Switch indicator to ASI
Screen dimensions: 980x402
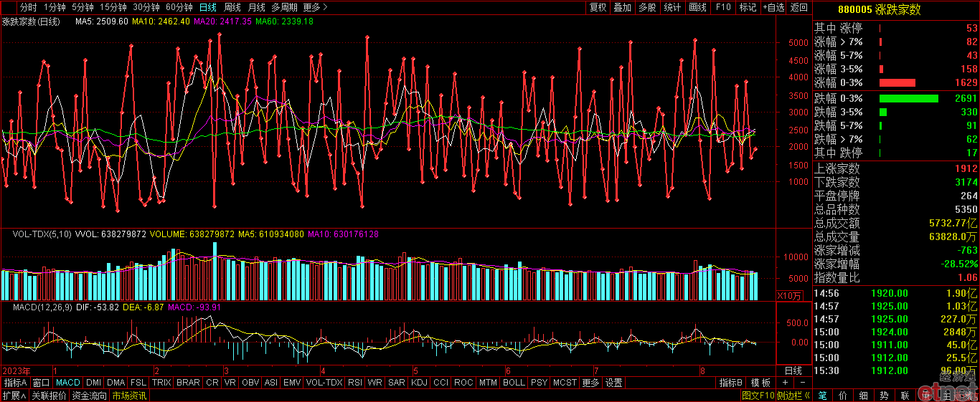(x=271, y=383)
